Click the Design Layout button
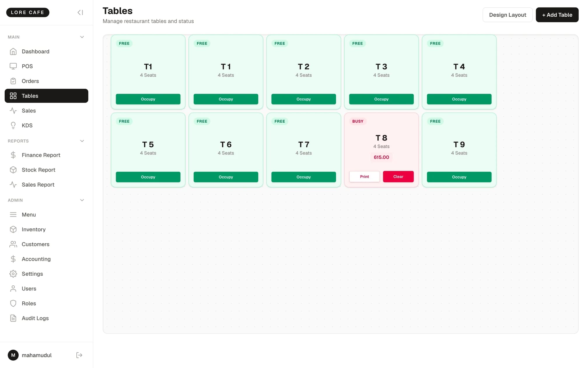 click(508, 15)
